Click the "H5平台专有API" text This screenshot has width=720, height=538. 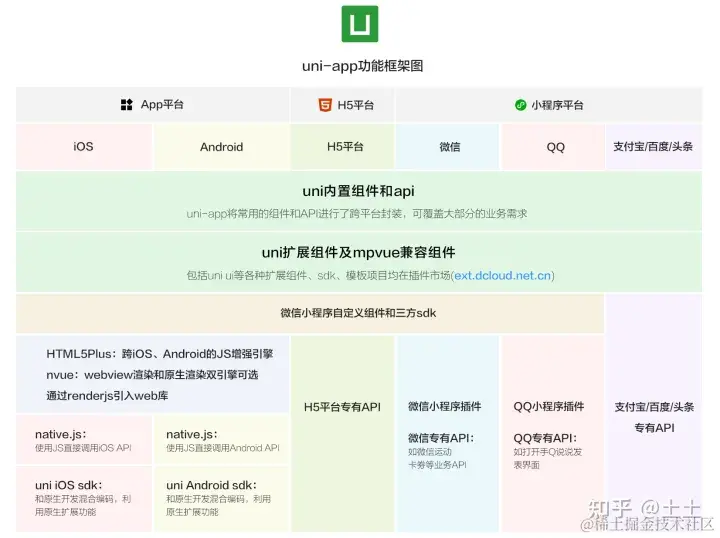coord(343,407)
